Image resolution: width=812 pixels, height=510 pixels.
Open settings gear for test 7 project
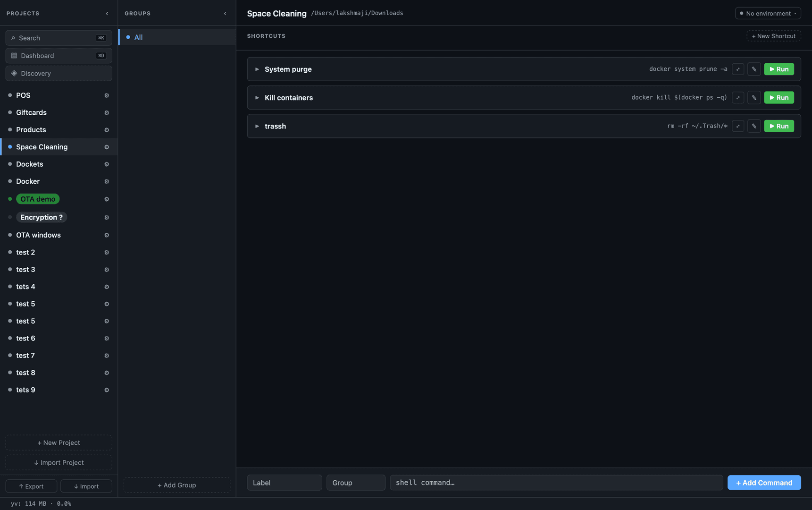pyautogui.click(x=107, y=356)
